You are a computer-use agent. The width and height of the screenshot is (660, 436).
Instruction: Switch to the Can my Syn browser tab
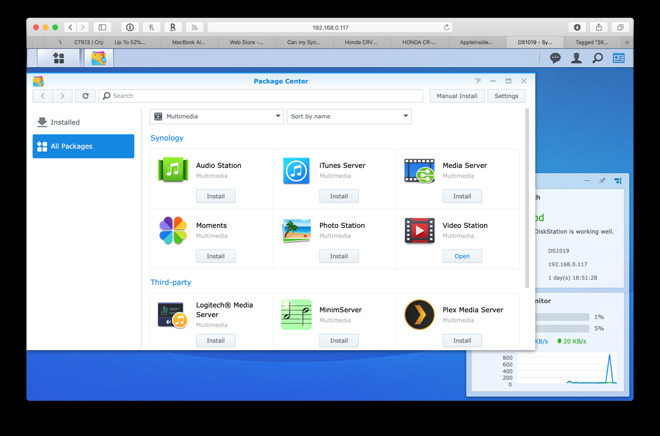pyautogui.click(x=303, y=42)
